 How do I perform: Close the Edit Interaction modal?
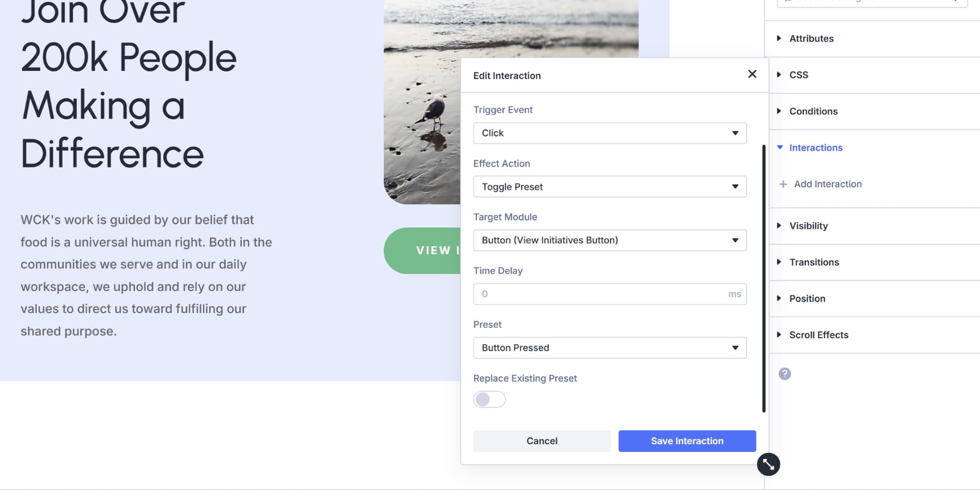coord(752,74)
